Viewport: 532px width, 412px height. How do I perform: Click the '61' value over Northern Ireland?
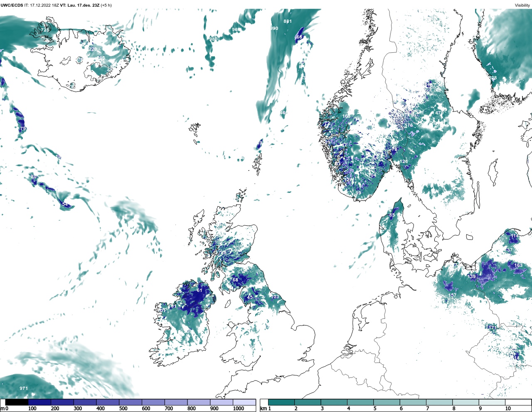click(x=199, y=290)
